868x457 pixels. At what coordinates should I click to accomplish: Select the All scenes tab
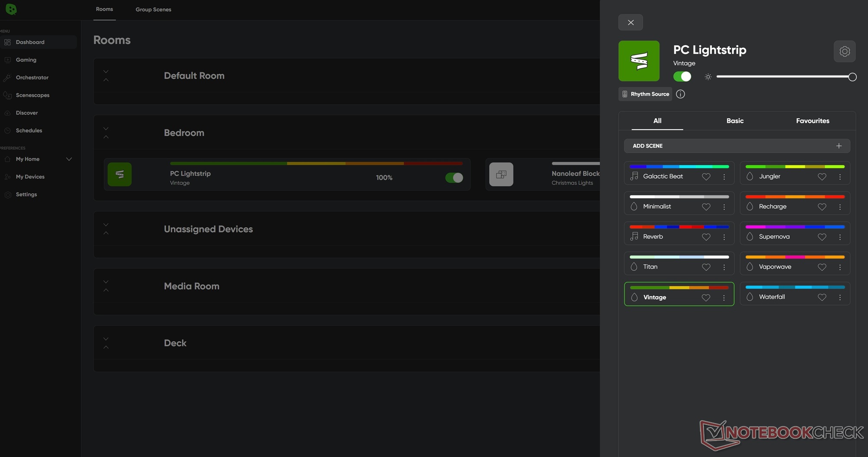pyautogui.click(x=657, y=121)
